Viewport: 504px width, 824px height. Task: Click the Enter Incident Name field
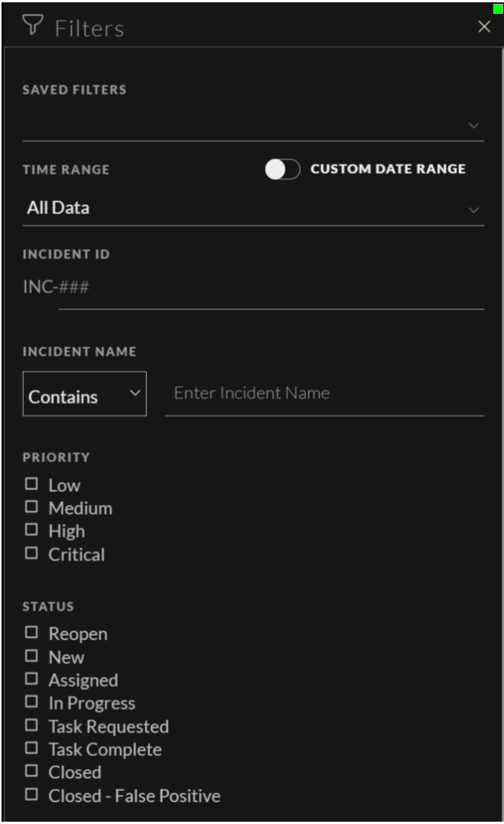pos(325,393)
